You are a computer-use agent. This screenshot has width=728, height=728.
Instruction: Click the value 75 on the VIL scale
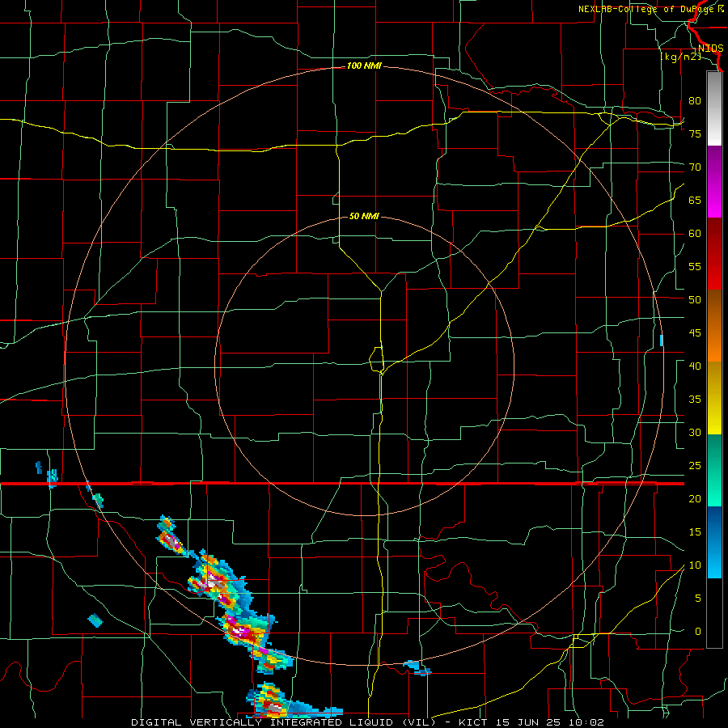(695, 133)
